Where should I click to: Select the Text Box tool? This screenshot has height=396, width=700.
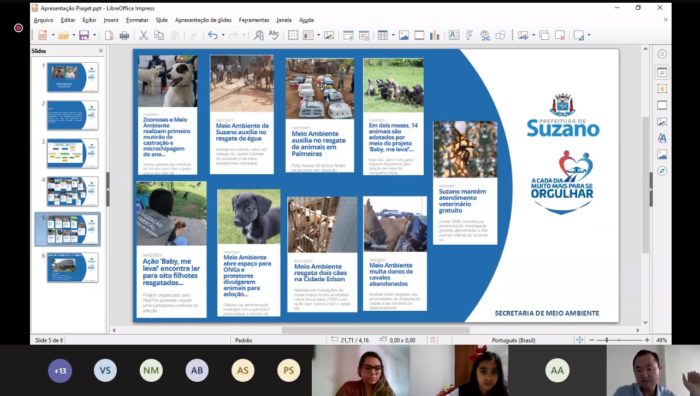(x=454, y=35)
